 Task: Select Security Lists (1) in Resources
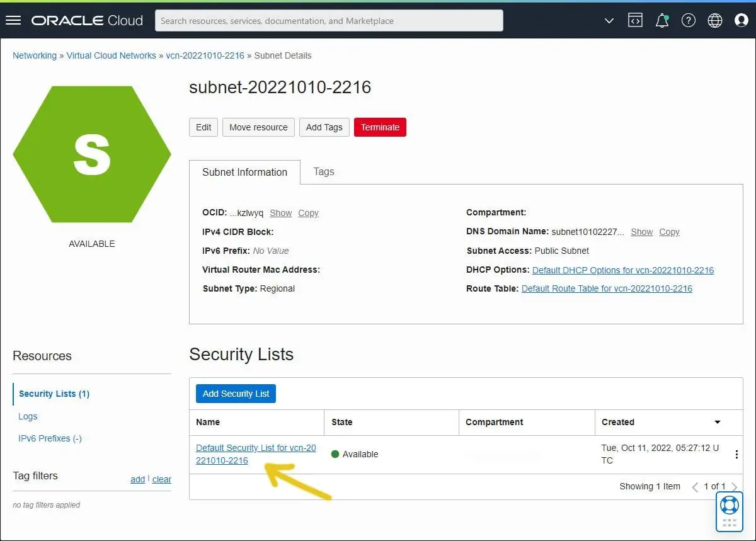click(54, 394)
